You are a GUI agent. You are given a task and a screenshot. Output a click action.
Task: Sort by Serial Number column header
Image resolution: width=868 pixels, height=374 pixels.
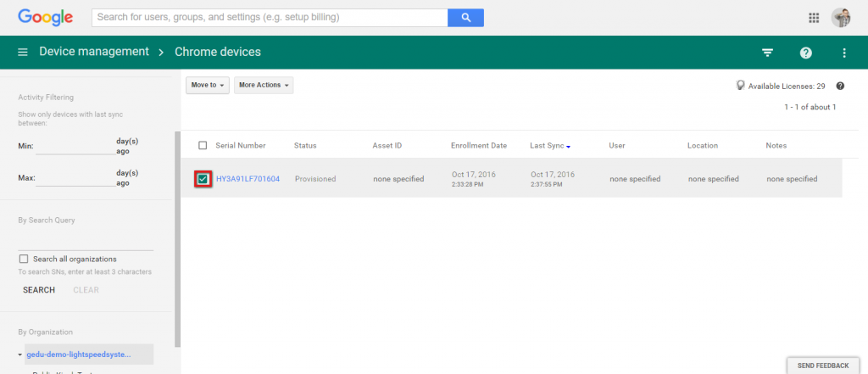click(x=241, y=146)
